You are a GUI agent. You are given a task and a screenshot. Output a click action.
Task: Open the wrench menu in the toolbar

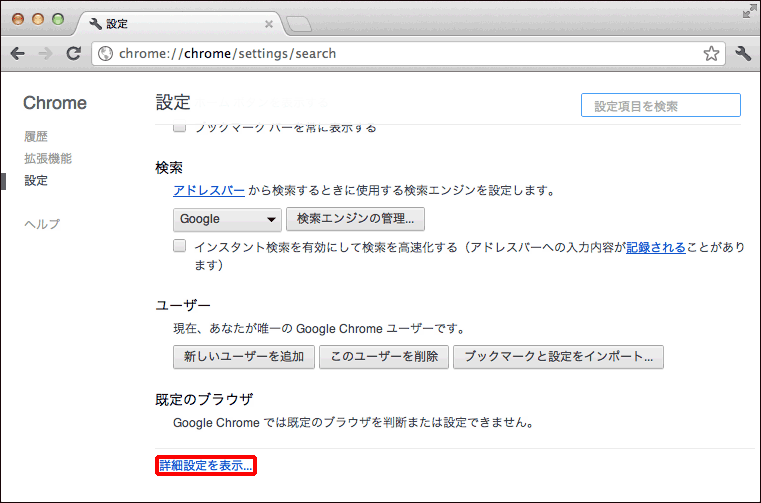[743, 53]
